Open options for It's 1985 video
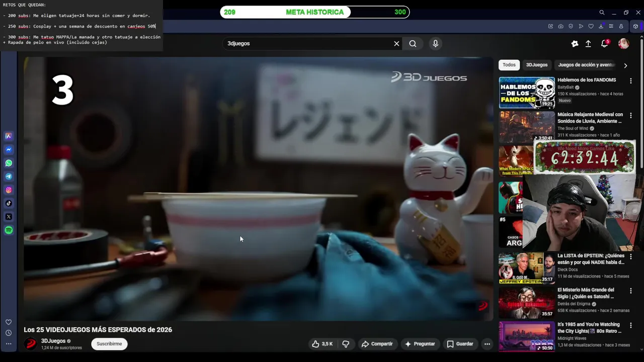The width and height of the screenshot is (644, 362). [x=630, y=325]
